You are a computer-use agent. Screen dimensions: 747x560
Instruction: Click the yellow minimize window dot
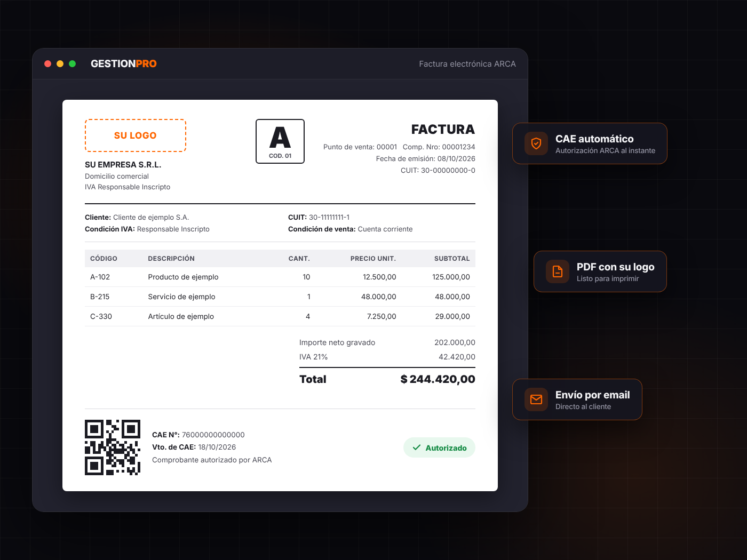(60, 63)
